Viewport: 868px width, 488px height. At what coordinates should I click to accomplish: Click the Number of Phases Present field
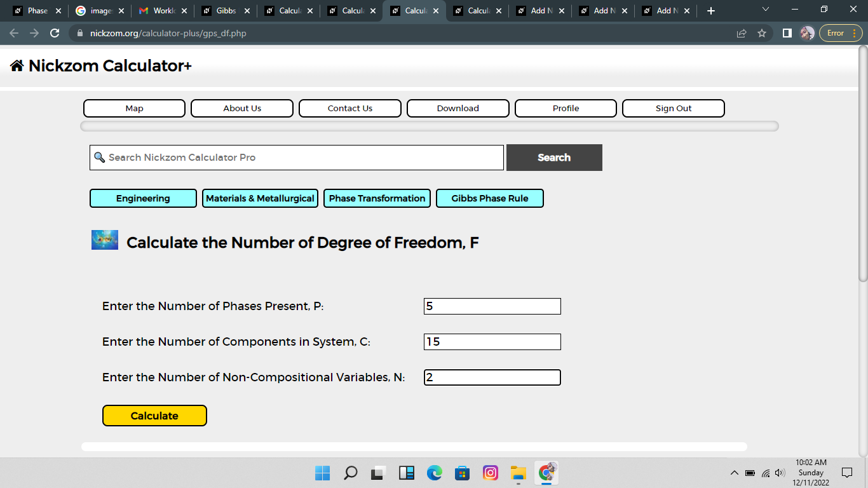[492, 306]
